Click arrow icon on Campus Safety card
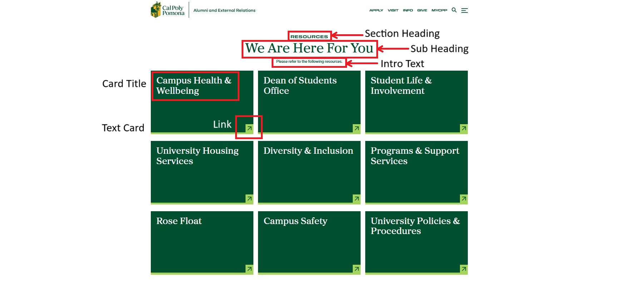The image size is (644, 289). pos(356,269)
